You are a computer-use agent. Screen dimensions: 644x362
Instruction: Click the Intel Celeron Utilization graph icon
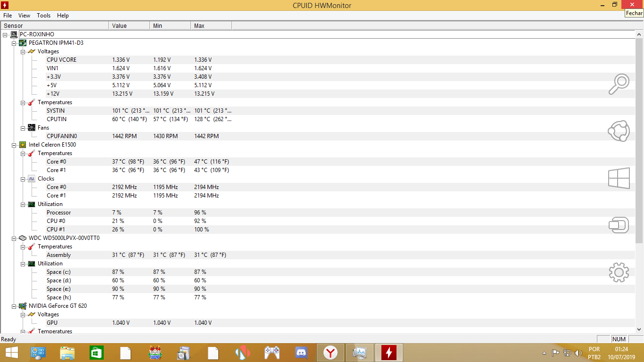[x=32, y=204]
